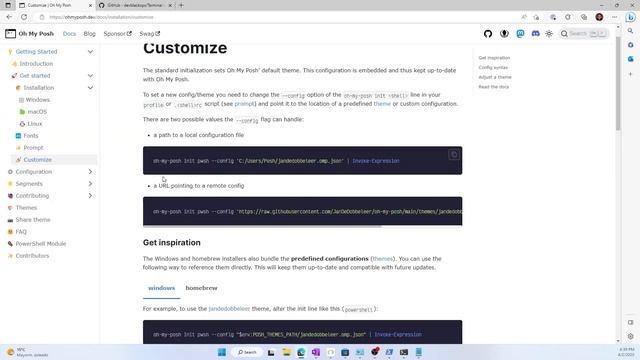The width and height of the screenshot is (640, 360).
Task: Open Contributors in the sidebar
Action: pyautogui.click(x=32, y=256)
